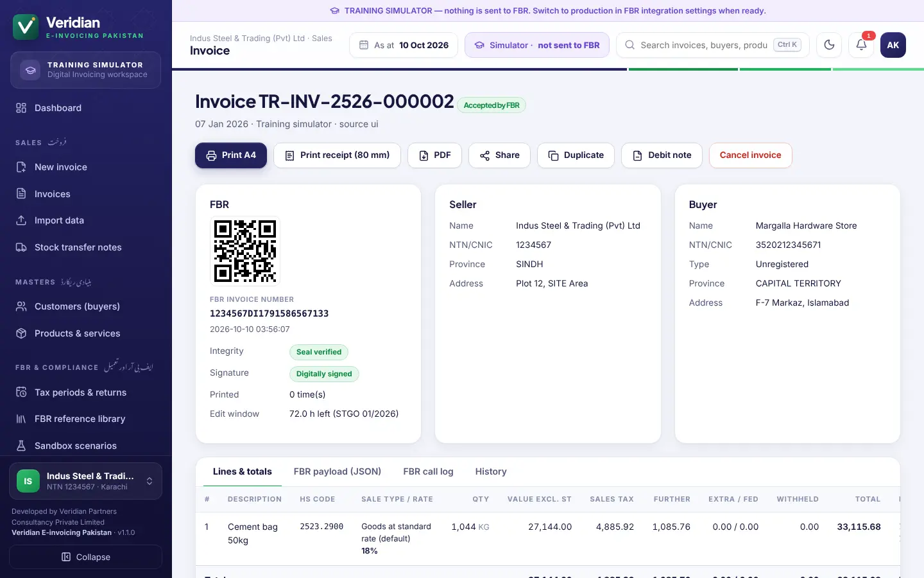Open the FBR call log tab
The height and width of the screenshot is (578, 924).
428,471
